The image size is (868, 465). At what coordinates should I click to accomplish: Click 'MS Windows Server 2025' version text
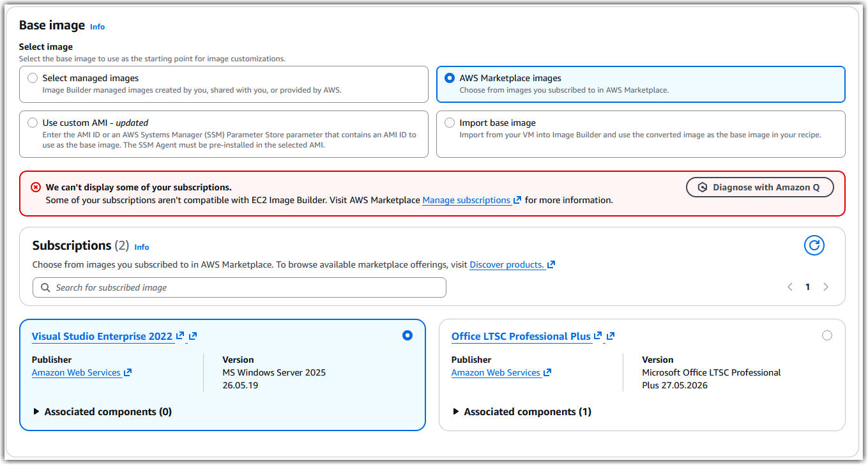[x=274, y=372]
